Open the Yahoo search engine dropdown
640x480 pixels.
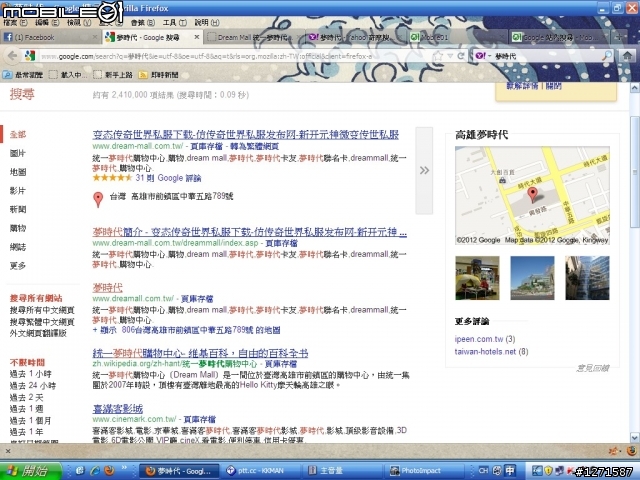(x=482, y=56)
